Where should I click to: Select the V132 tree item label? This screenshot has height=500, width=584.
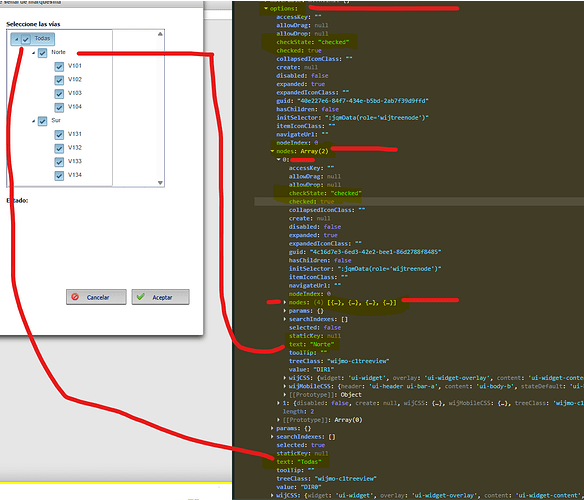click(75, 148)
